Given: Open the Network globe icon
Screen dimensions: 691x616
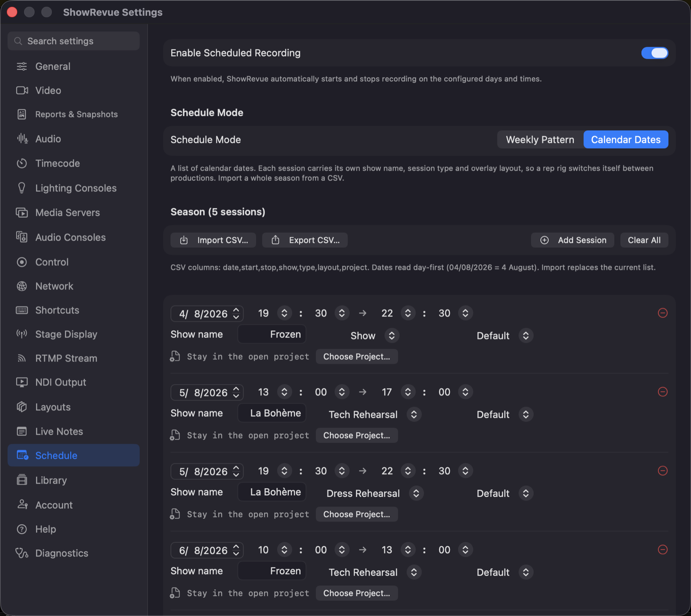Looking at the screenshot, I should click(x=22, y=286).
